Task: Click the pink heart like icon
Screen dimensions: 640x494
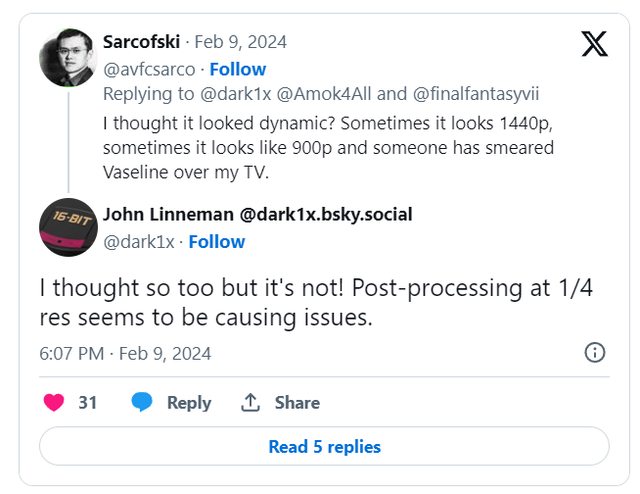Action: click(x=54, y=402)
